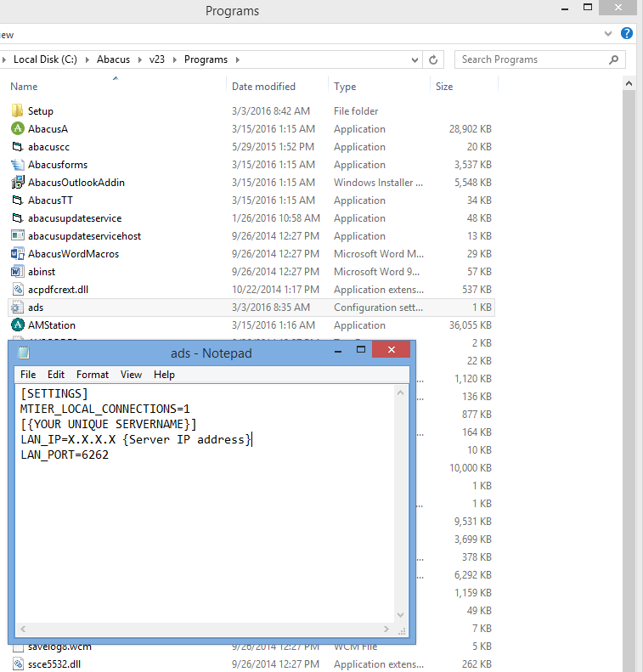Viewport: 643px width, 672px height.
Task: Select the AbacusOutlookAddin installer icon
Action: (x=17, y=183)
